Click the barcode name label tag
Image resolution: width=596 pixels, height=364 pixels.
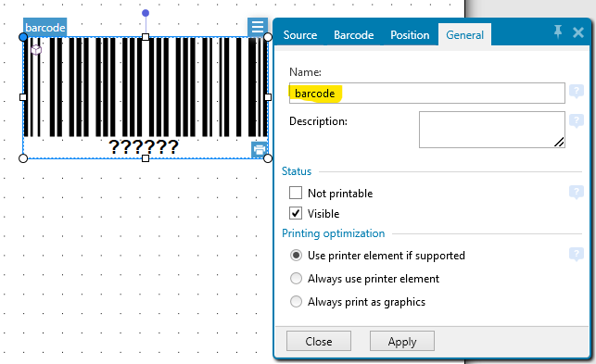[44, 28]
